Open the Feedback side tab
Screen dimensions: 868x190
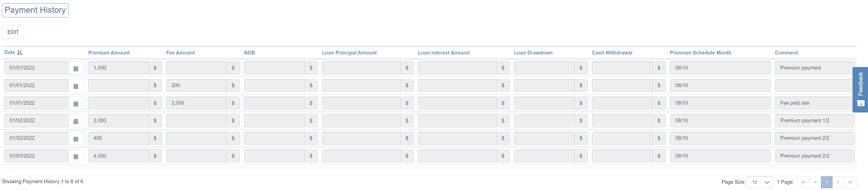[860, 89]
